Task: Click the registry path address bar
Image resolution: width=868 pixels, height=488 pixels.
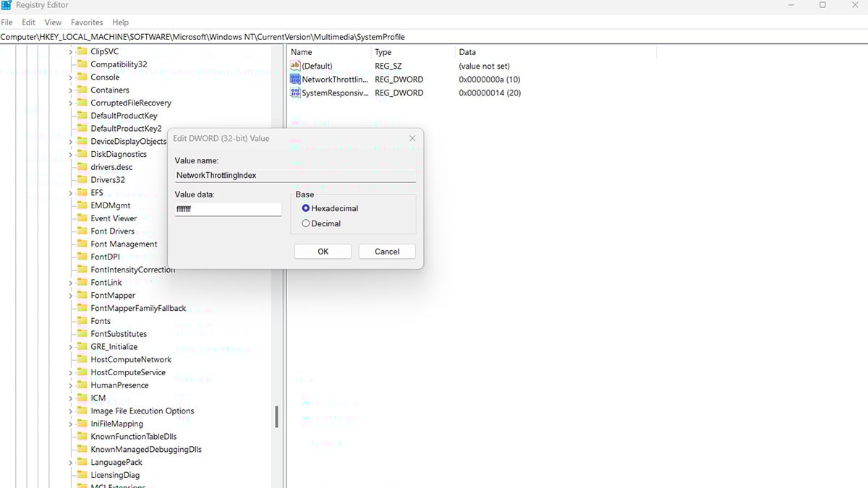Action: coord(434,37)
